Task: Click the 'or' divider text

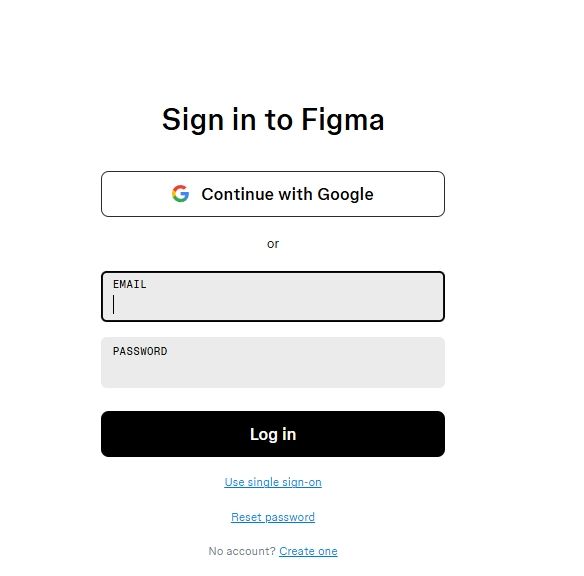Action: (x=273, y=244)
